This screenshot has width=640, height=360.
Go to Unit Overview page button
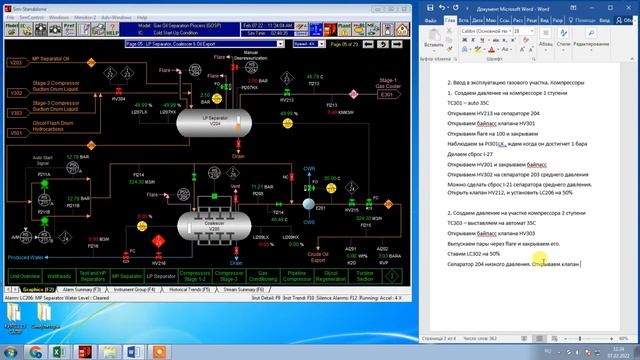point(25,276)
